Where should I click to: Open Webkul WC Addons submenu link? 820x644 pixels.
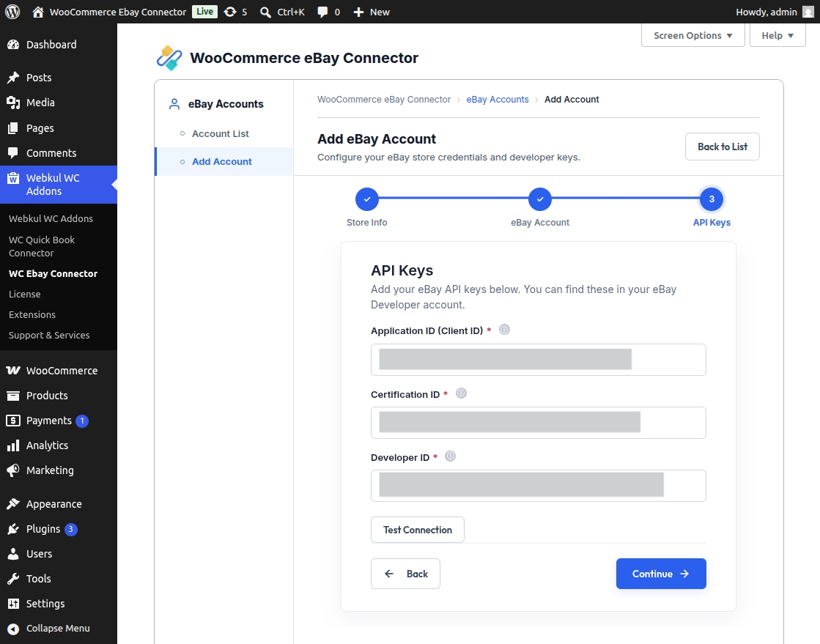[x=51, y=218]
